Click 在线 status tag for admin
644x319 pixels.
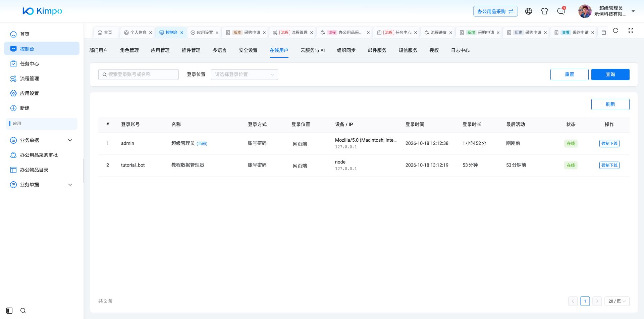click(571, 143)
